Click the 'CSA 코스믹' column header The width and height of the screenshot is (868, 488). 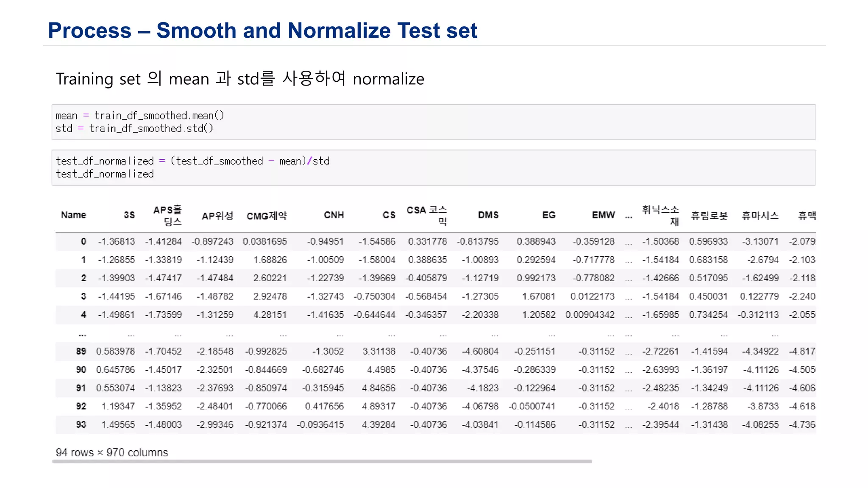[427, 215]
